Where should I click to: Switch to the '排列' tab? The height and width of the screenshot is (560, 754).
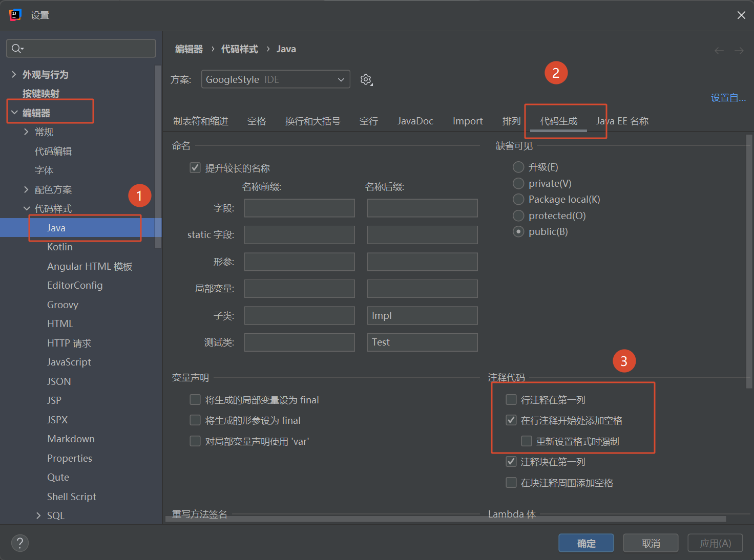coord(511,121)
